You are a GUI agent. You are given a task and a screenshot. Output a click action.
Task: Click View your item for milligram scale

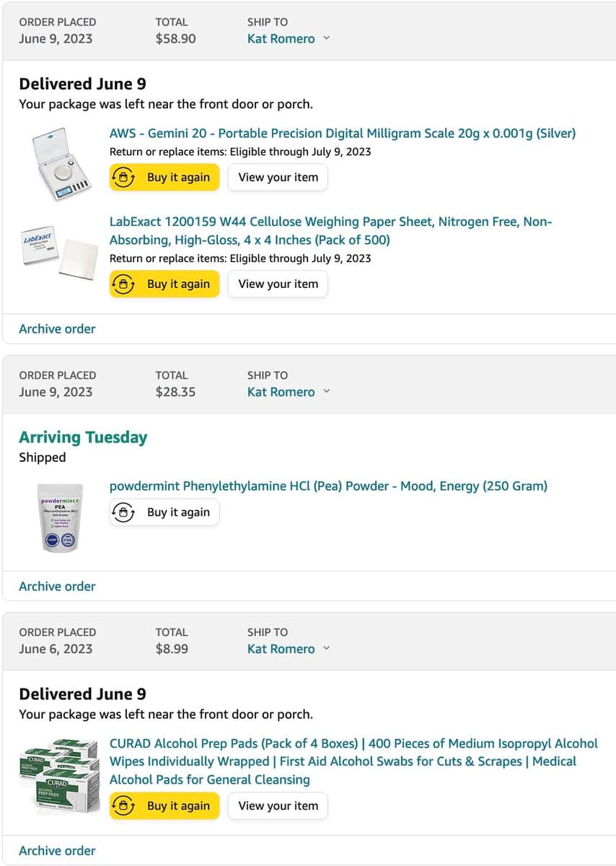click(278, 178)
